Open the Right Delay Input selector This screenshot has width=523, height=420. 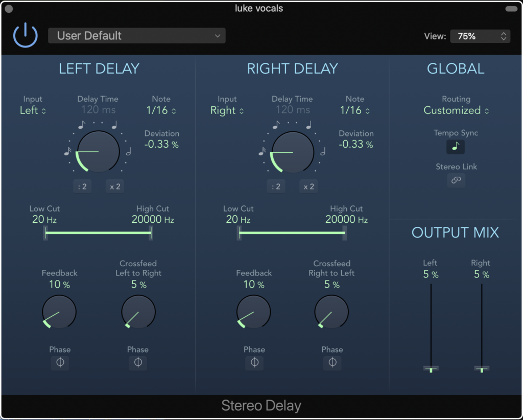[x=227, y=110]
